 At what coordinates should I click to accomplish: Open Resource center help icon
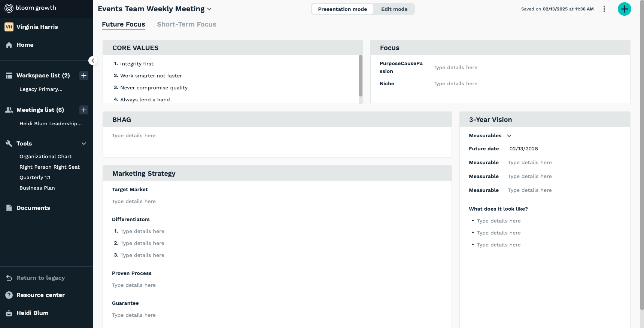click(x=9, y=295)
